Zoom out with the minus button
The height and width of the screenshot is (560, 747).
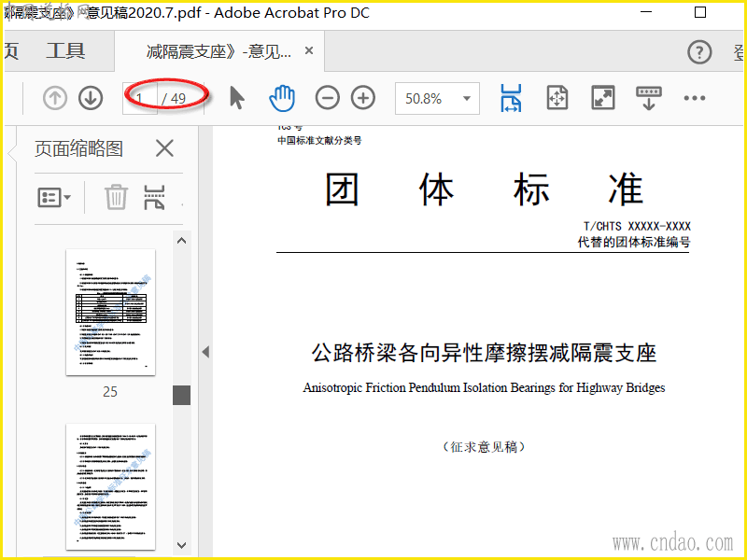[x=328, y=98]
